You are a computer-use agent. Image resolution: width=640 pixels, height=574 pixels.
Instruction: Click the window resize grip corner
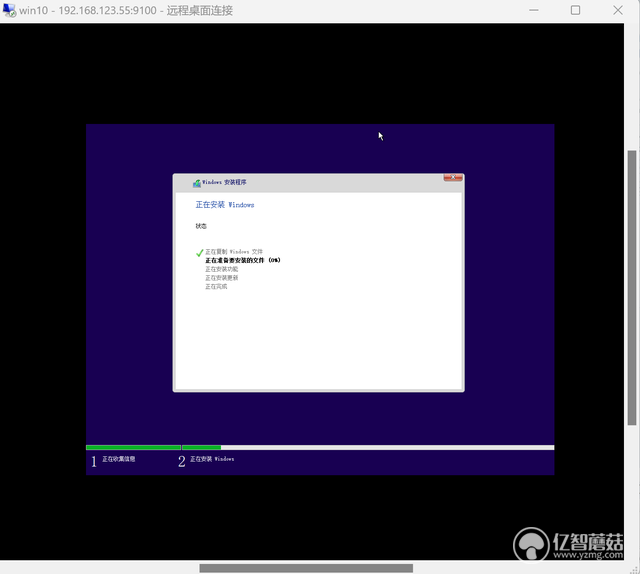[x=634, y=570]
